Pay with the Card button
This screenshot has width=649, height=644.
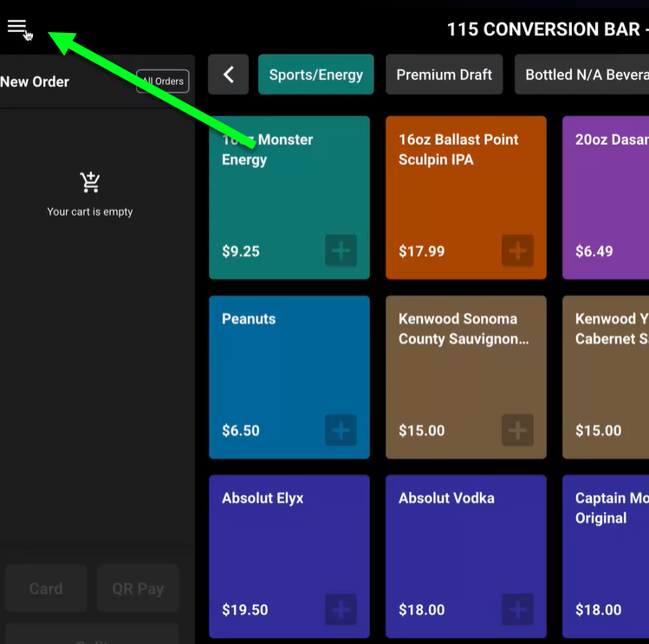[x=46, y=588]
